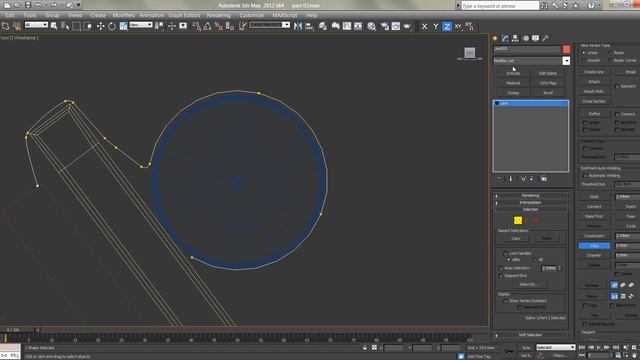Screen dimensions: 640x360
Task: Open the Rendering menu
Action: pyautogui.click(x=218, y=15)
